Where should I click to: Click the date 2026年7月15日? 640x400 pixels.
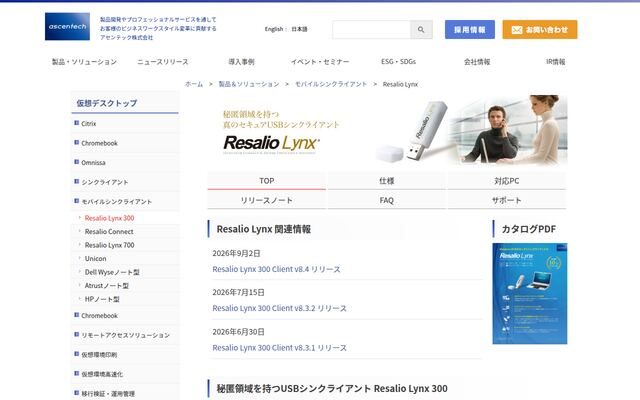(x=238, y=292)
